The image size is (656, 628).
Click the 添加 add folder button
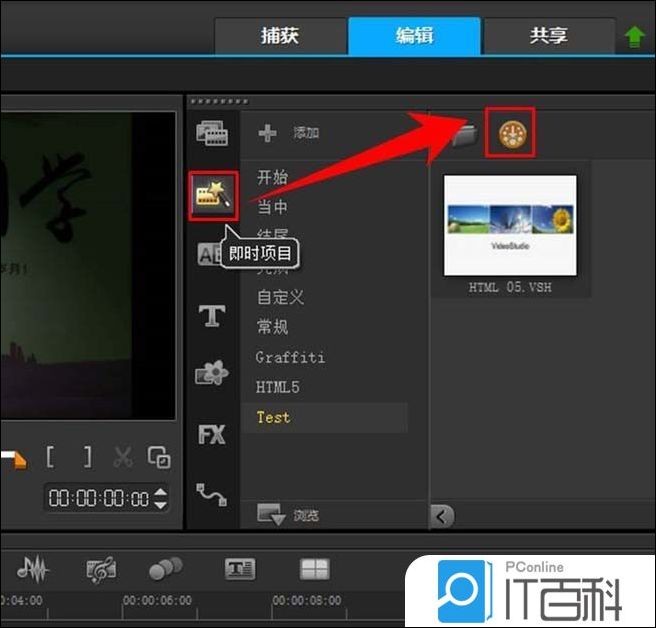289,133
